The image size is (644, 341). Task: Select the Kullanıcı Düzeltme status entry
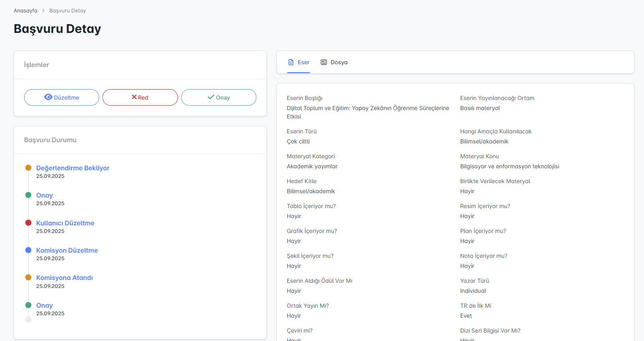(x=65, y=223)
